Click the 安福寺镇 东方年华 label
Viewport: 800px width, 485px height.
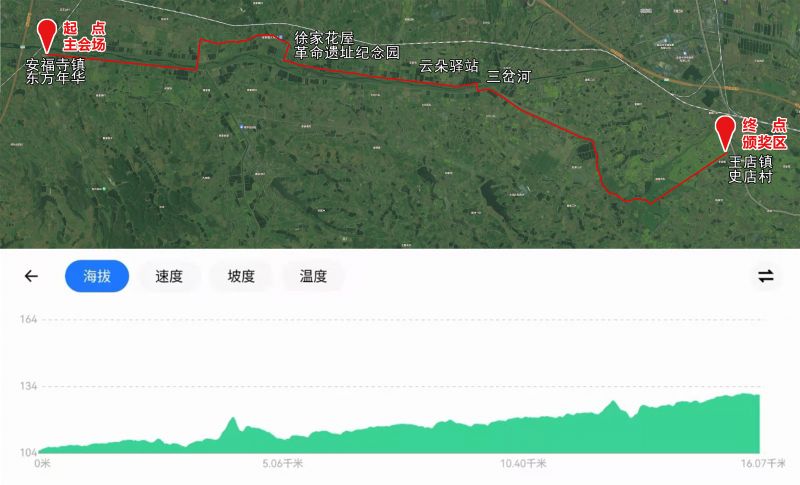(x=55, y=71)
